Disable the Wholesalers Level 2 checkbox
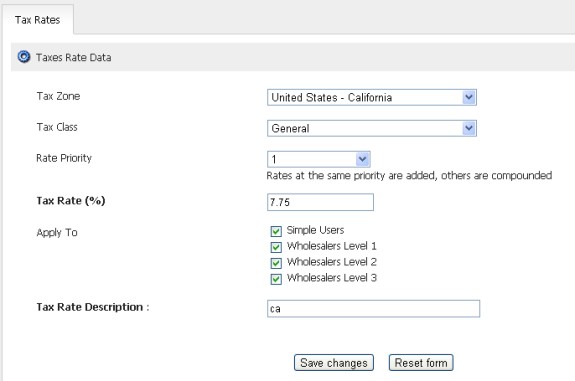 click(276, 263)
